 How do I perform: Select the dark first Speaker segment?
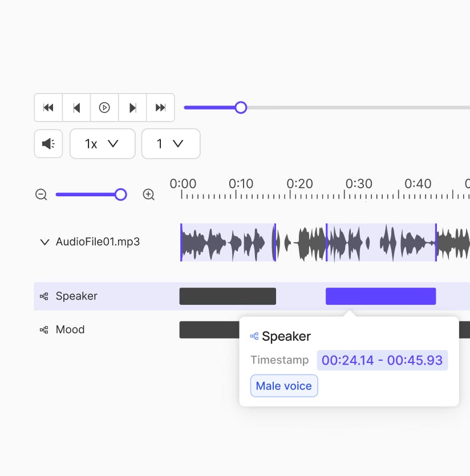pyautogui.click(x=228, y=296)
